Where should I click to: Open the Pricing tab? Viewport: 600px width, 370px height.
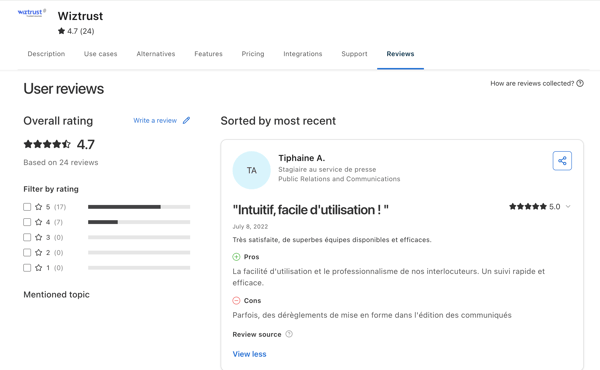coord(253,54)
